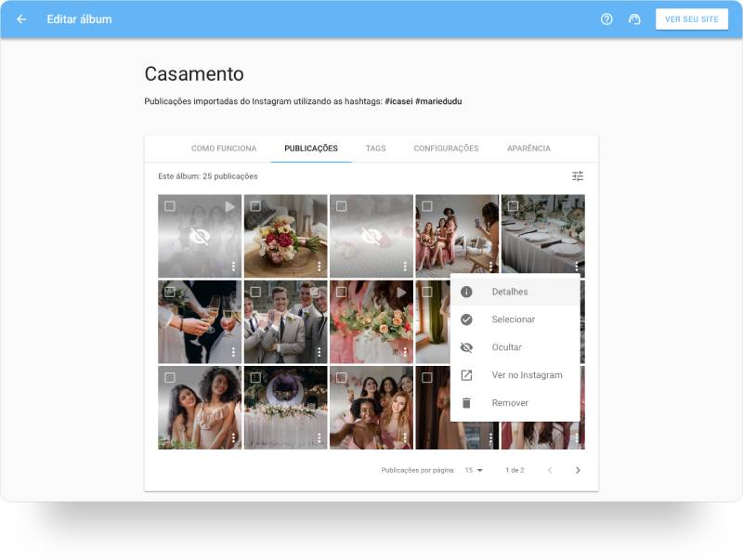This screenshot has width=743, height=560.
Task: Open the publications per page dropdown
Action: coord(474,471)
